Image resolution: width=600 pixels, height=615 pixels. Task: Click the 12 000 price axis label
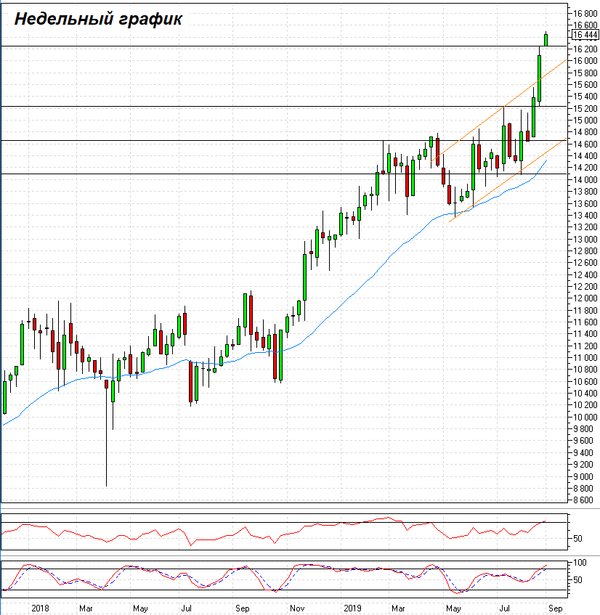point(585,298)
